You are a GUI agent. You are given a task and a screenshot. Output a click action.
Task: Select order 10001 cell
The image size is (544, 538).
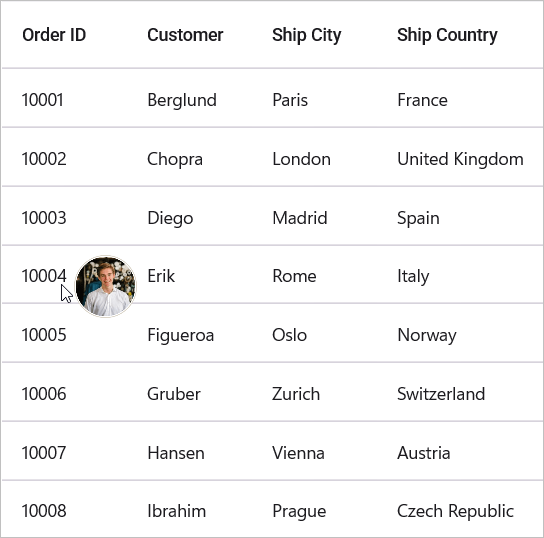pyautogui.click(x=43, y=100)
